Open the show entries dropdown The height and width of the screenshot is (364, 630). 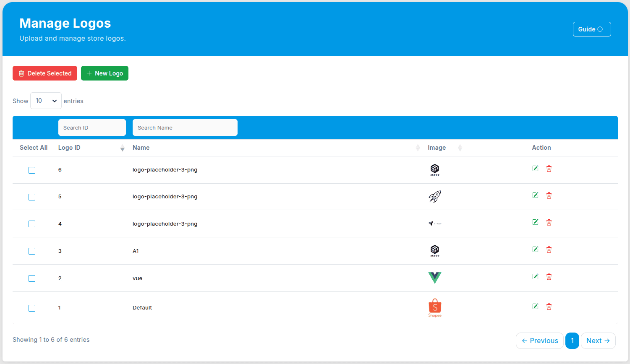[46, 101]
